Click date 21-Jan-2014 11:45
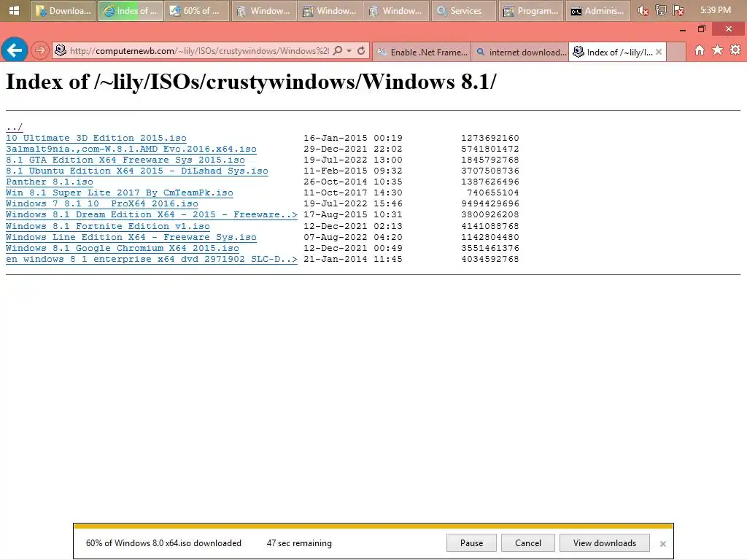Image resolution: width=747 pixels, height=560 pixels. click(x=353, y=259)
